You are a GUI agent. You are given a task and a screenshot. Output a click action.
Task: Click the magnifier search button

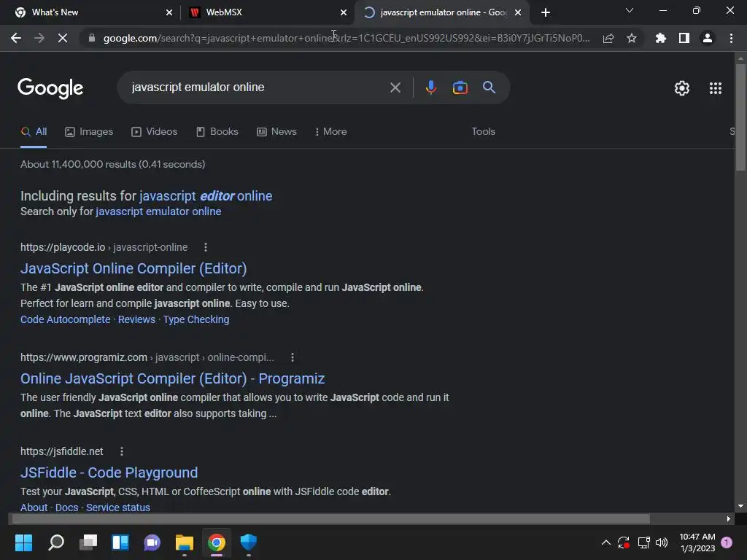489,87
